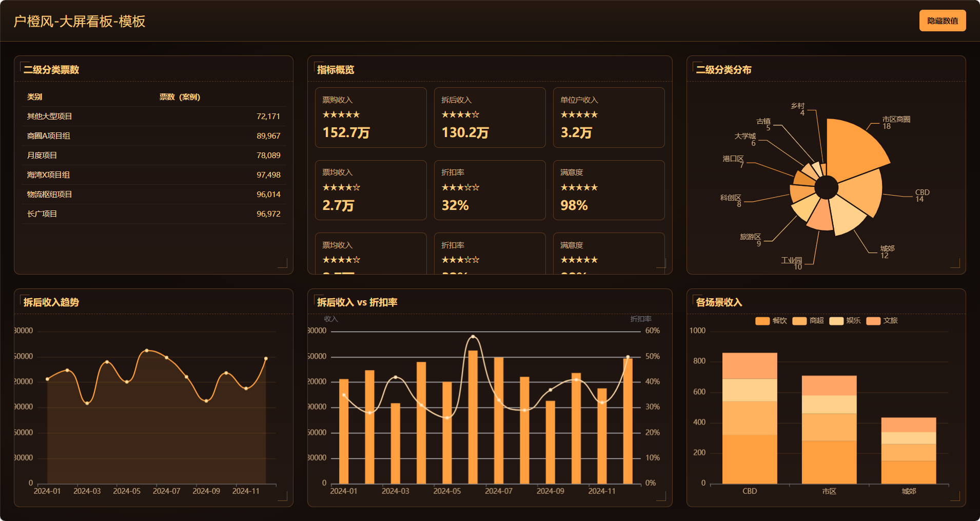
Task: Click the 户橙风-大屏看板-模板 dashboard title
Action: pos(80,21)
